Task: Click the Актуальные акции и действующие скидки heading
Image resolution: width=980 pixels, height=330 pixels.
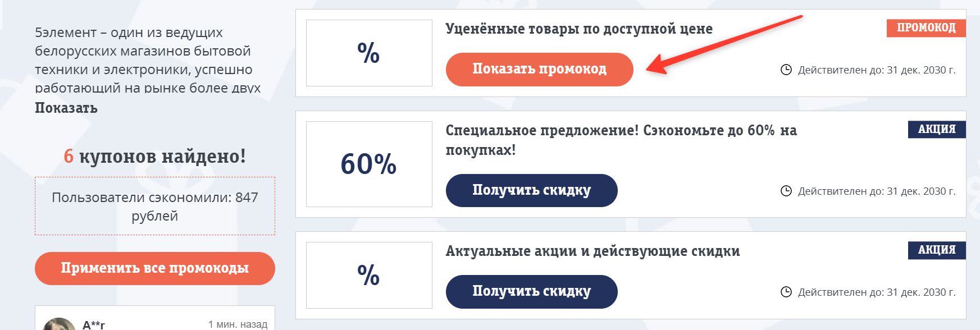Action: [591, 252]
